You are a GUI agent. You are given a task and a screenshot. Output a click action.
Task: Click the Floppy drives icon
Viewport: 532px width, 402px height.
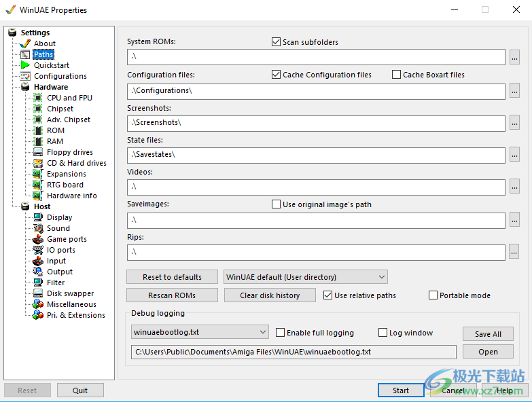coord(38,152)
